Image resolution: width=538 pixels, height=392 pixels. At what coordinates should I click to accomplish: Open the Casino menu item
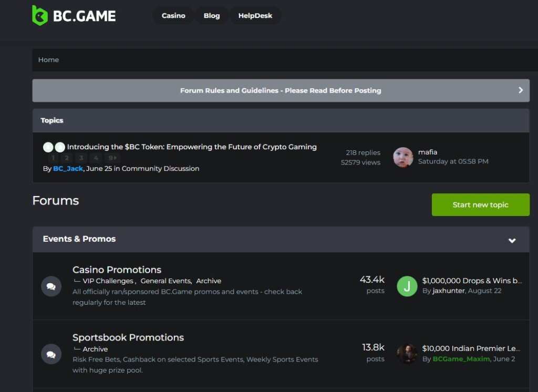(173, 16)
